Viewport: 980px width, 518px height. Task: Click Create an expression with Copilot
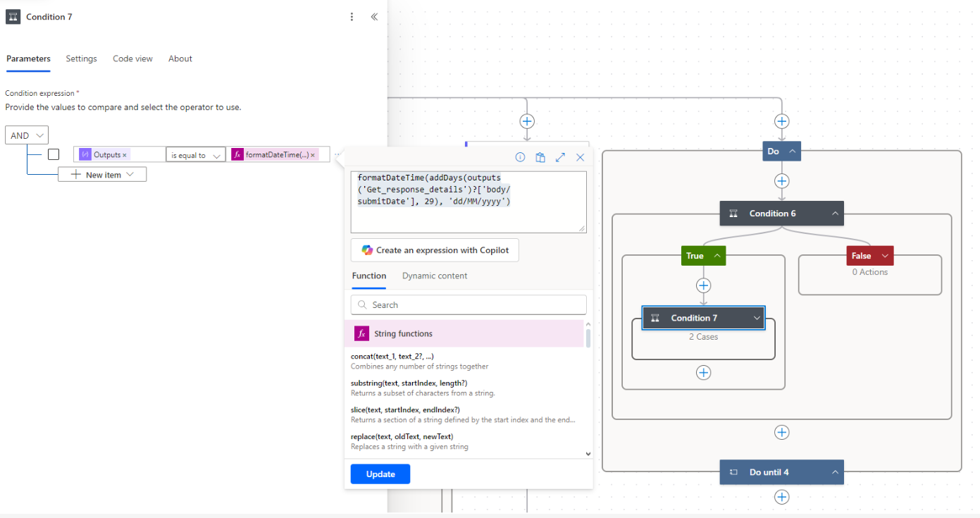pyautogui.click(x=435, y=250)
